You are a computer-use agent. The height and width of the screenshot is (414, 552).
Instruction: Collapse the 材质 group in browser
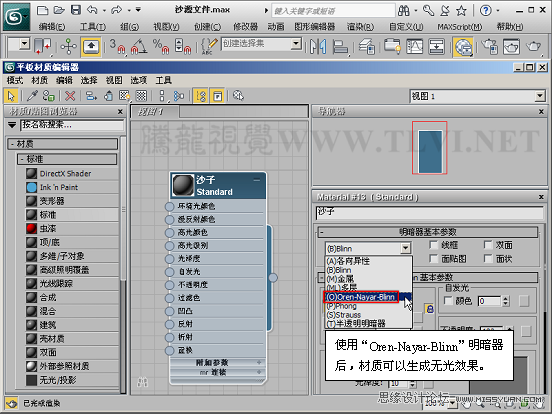12,144
